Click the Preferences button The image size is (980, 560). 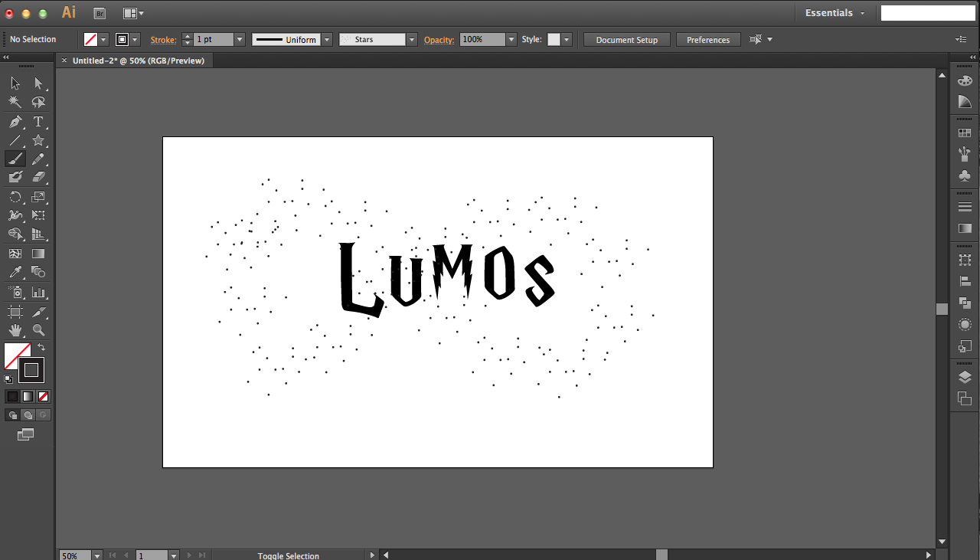coord(708,40)
